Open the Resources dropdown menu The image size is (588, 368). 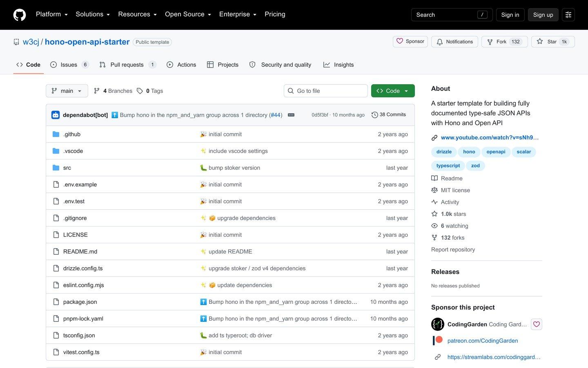click(137, 14)
